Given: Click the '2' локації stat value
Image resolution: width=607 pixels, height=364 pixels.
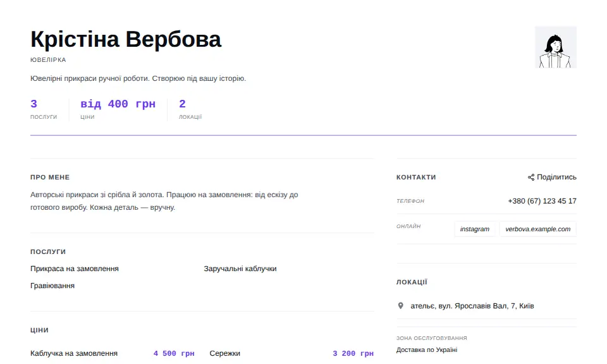Looking at the screenshot, I should [x=182, y=104].
